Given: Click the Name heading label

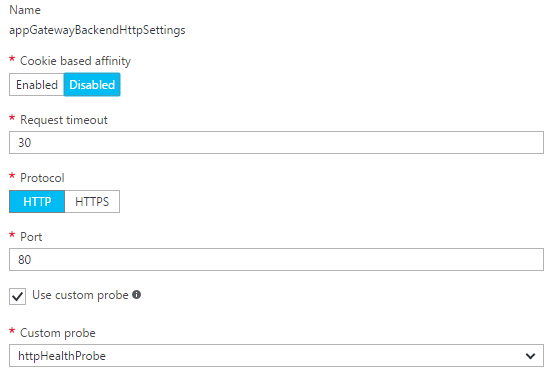Looking at the screenshot, I should pyautogui.click(x=25, y=10).
